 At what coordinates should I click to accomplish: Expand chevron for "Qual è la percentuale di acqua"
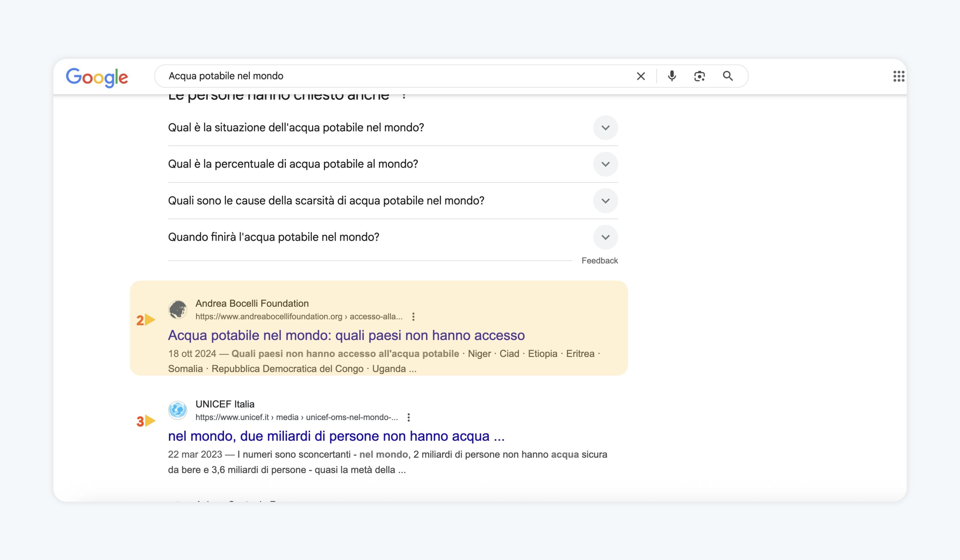[605, 164]
